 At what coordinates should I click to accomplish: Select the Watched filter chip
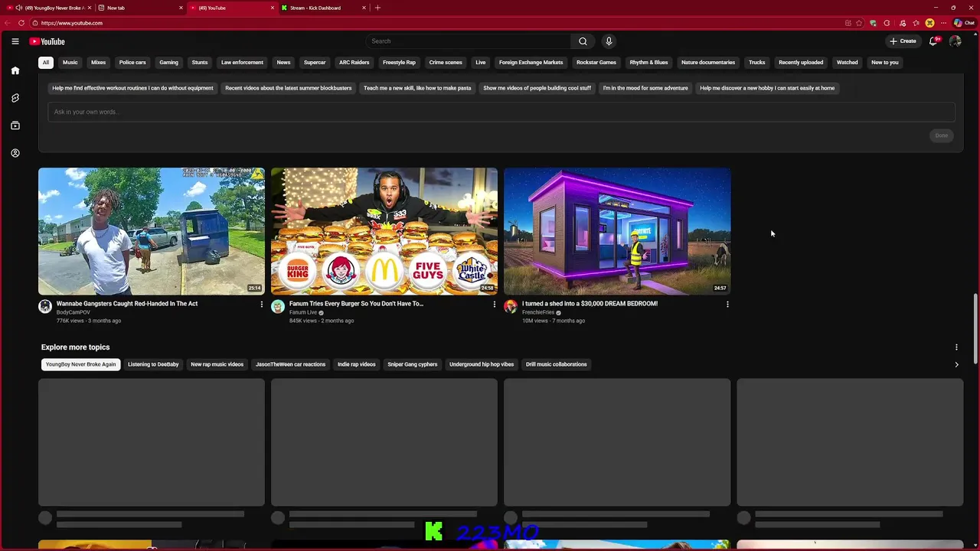pyautogui.click(x=847, y=63)
